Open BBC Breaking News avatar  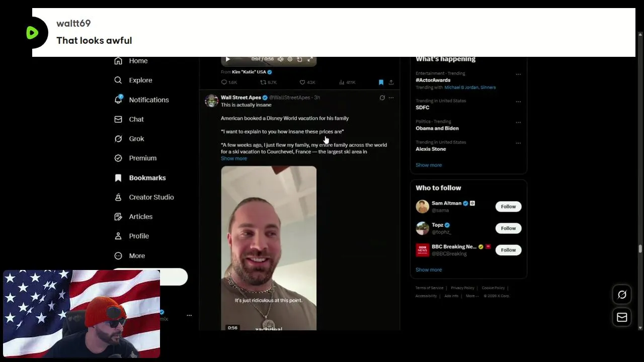tap(422, 250)
